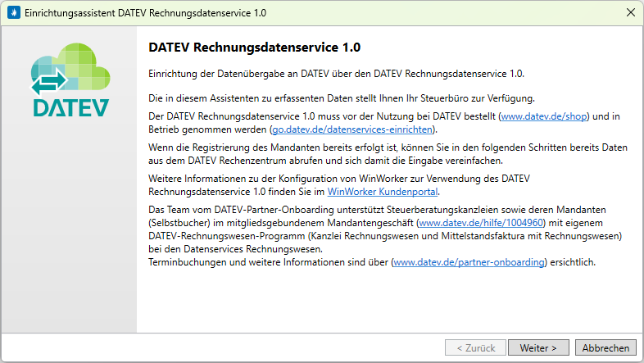Close the Einrichtungsassistent window
Viewport: 644px width, 363px height.
click(631, 13)
